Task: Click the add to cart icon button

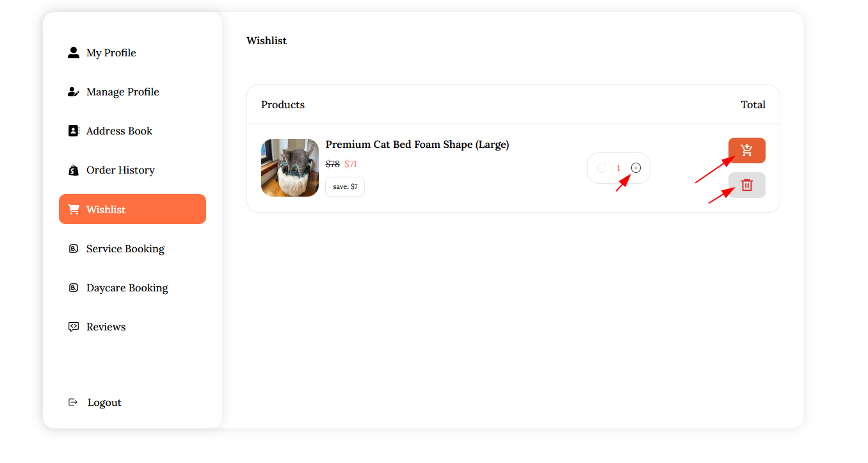Action: 746,150
